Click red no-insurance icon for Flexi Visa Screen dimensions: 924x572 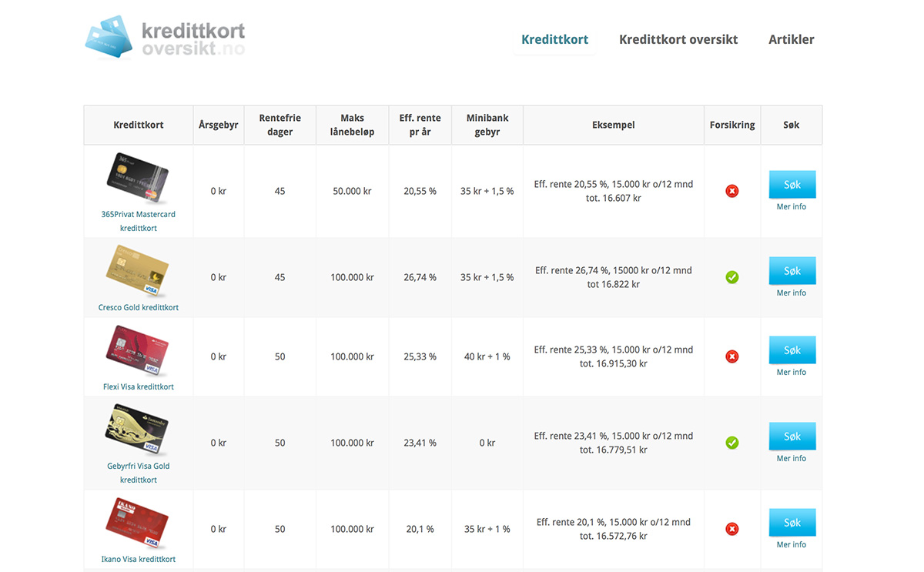point(732,356)
